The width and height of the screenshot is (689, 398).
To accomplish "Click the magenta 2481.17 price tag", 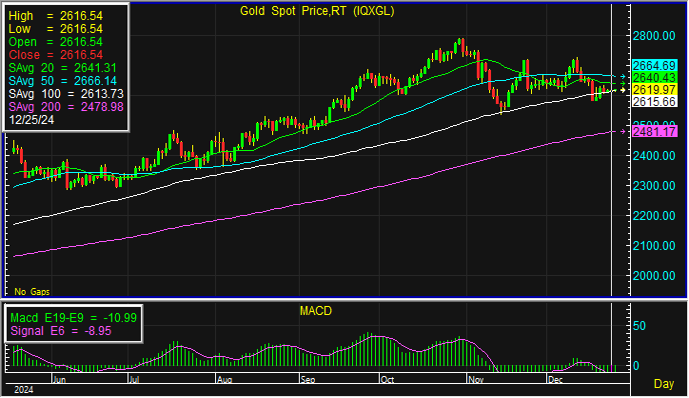I will (x=654, y=131).
